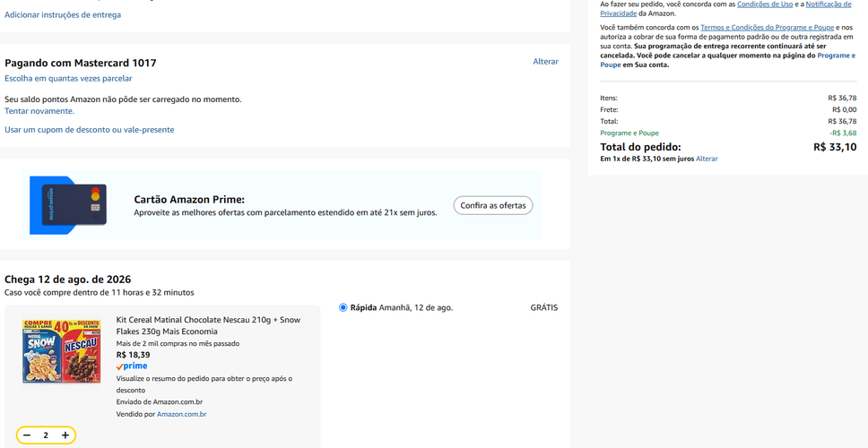Click Alterar next to Mastercard payment

[x=545, y=62]
